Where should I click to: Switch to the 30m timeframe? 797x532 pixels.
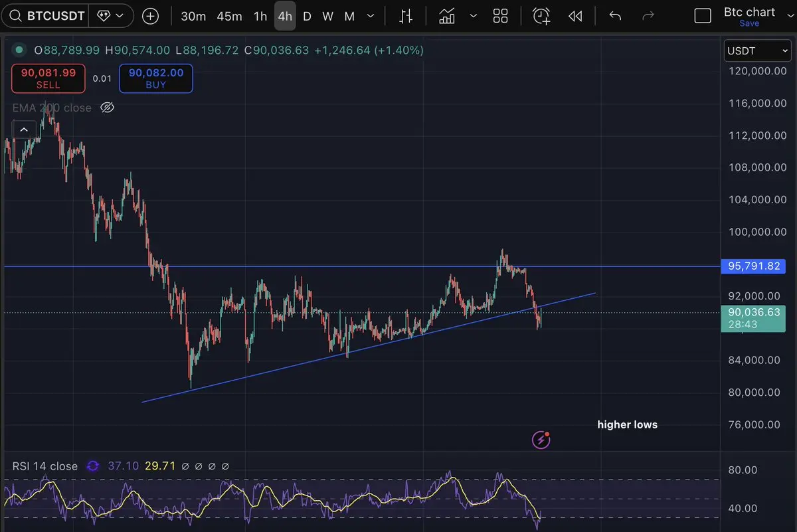tap(193, 16)
